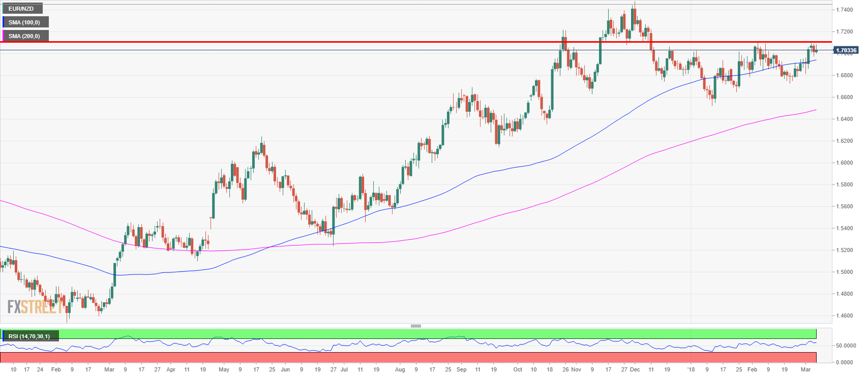Click the Aug date label on time axis
The height and width of the screenshot is (376, 868).
click(400, 369)
